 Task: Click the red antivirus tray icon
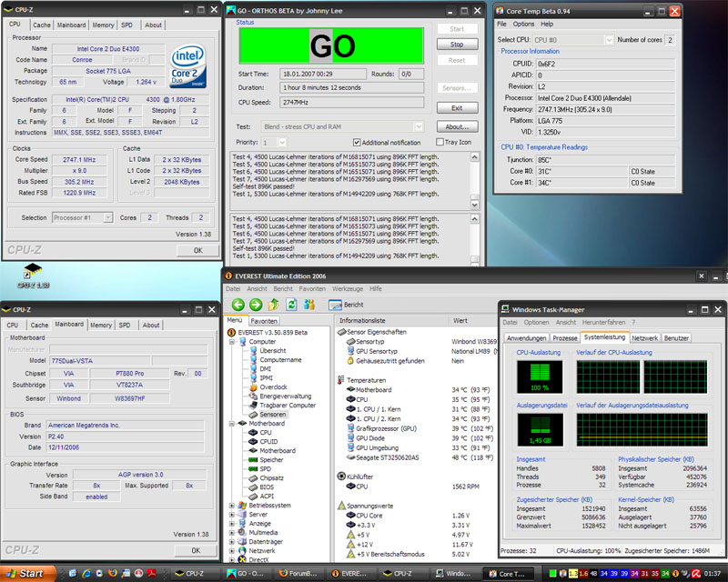697,574
